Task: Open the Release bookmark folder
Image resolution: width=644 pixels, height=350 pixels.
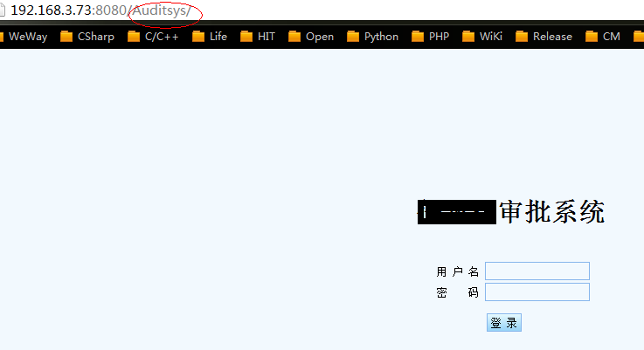Action: pos(544,37)
